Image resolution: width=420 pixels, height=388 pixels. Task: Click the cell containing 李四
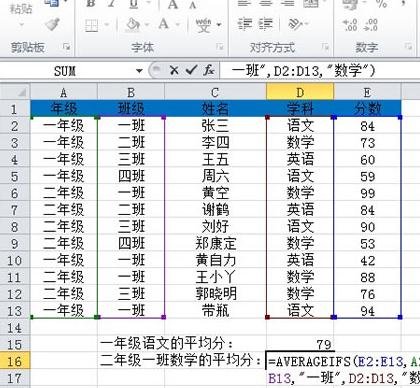coord(215,142)
